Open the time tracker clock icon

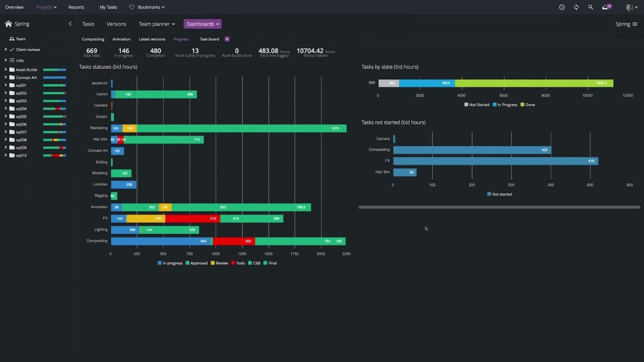[561, 7]
